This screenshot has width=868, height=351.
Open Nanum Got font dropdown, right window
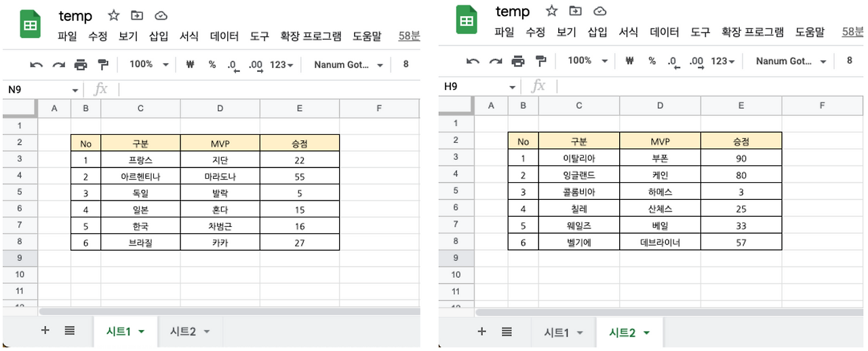791,61
